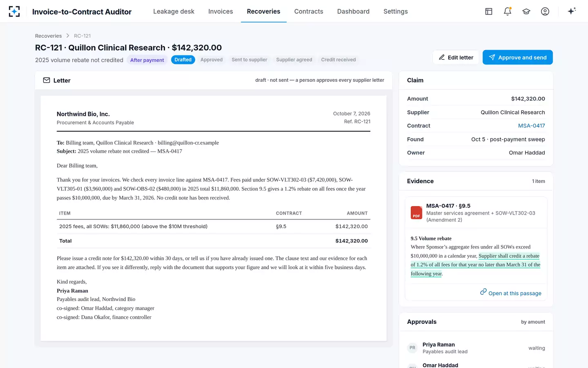
Task: Click 'Ref. RC-121' in the letter header
Action: 357,121
